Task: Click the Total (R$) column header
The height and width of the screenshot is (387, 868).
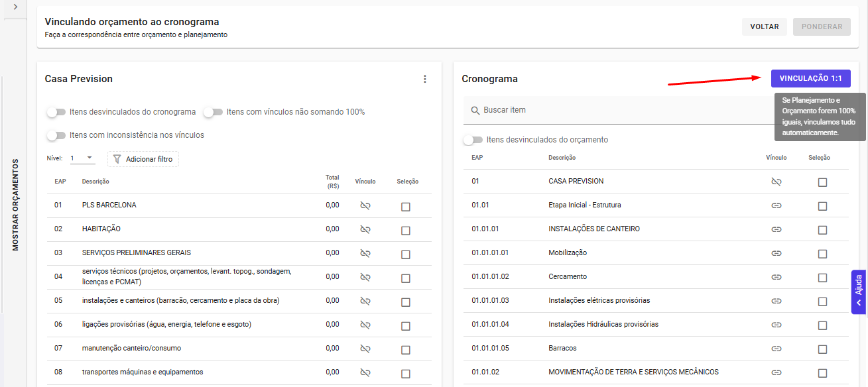Action: coord(332,182)
